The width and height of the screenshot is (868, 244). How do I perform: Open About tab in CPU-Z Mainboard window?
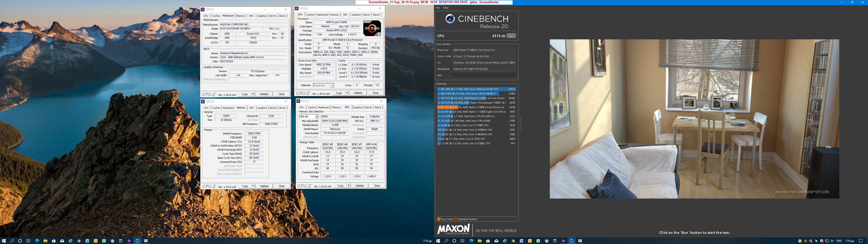pyautogui.click(x=282, y=16)
